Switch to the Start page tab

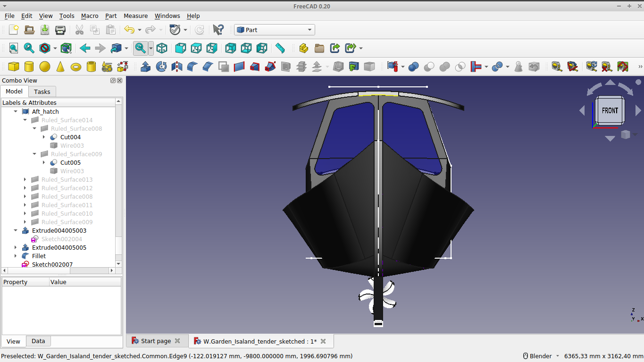[156, 341]
